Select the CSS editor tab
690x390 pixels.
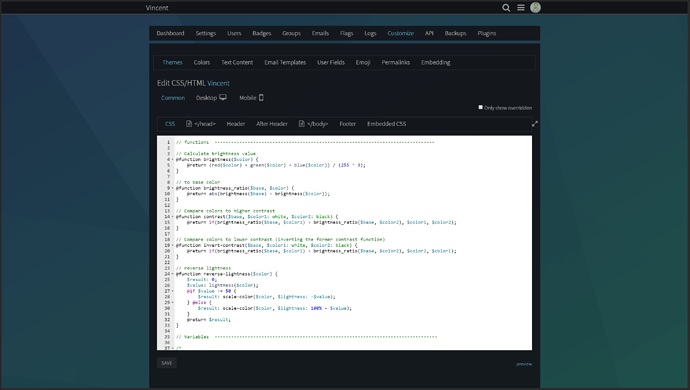[170, 124]
